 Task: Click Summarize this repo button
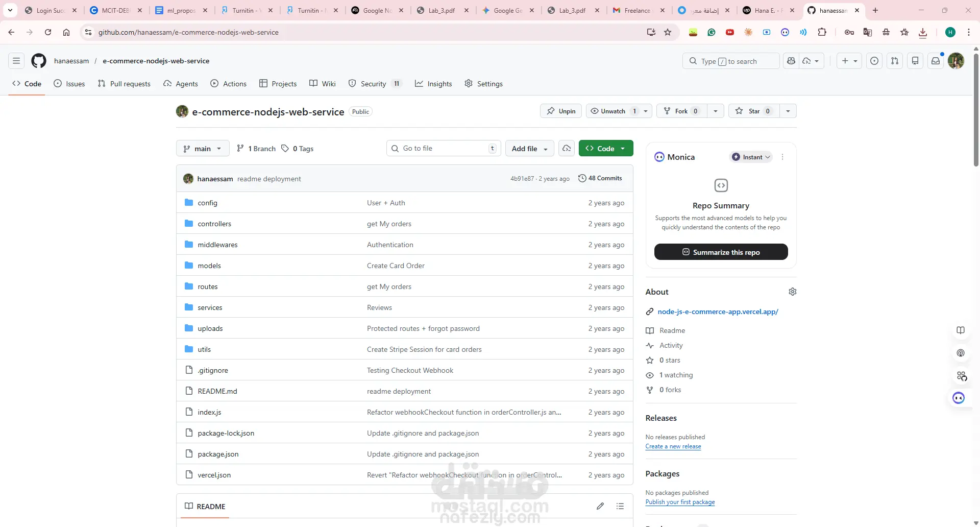(x=721, y=252)
